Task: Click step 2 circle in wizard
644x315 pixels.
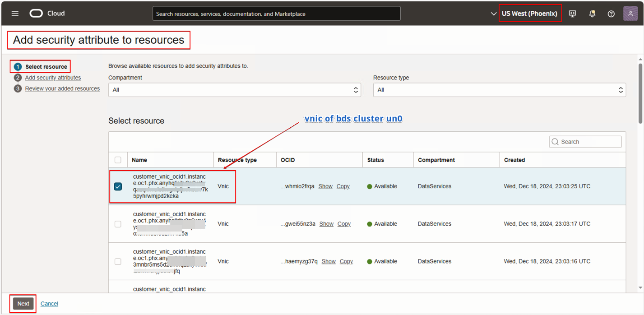Action: coord(18,78)
